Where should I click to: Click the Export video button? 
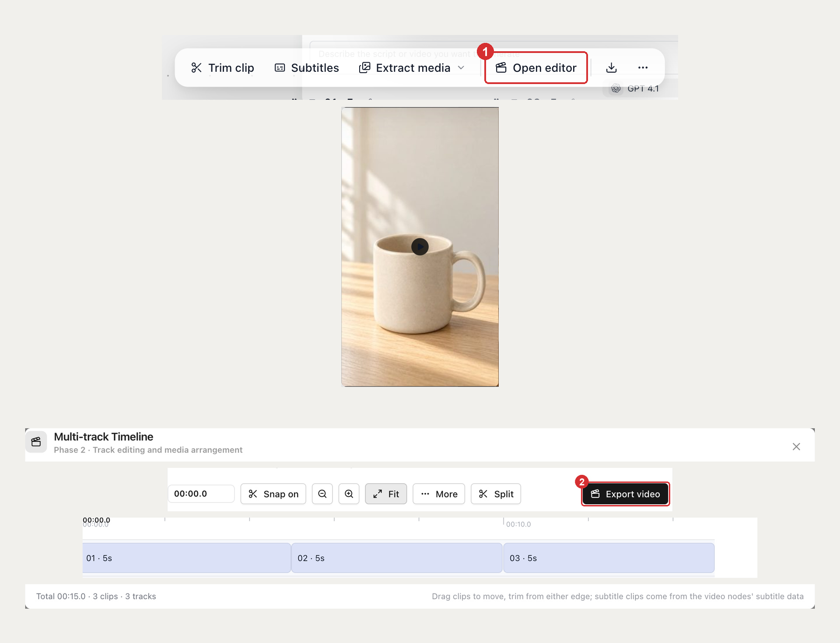625,494
